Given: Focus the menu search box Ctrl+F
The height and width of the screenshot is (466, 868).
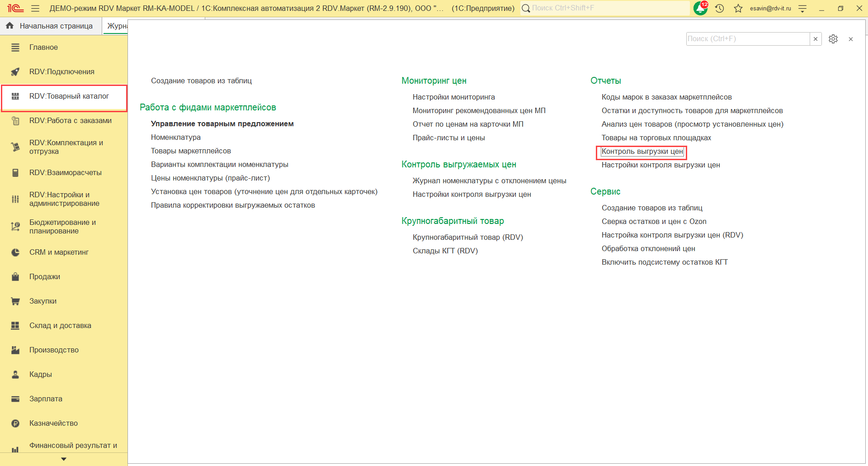Looking at the screenshot, I should tap(747, 39).
